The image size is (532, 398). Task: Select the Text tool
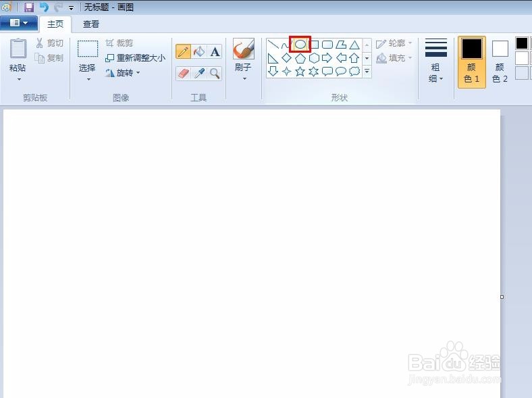[x=215, y=52]
